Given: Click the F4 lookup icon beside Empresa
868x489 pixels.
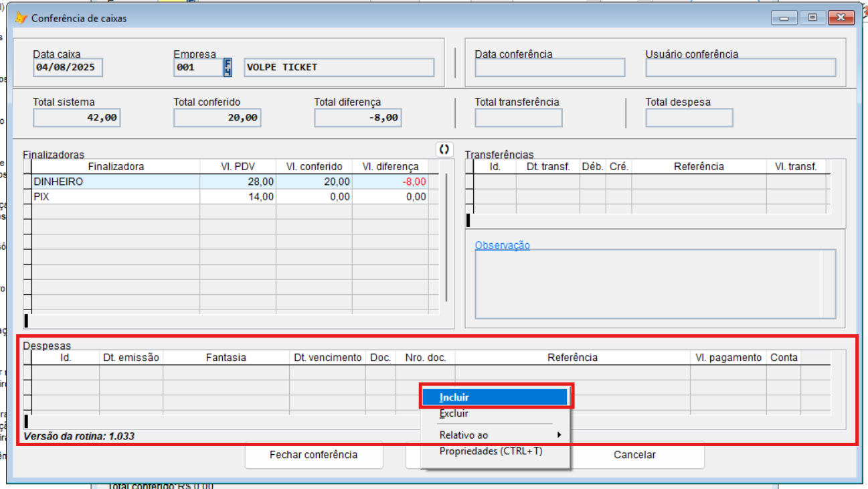Looking at the screenshot, I should click(228, 68).
